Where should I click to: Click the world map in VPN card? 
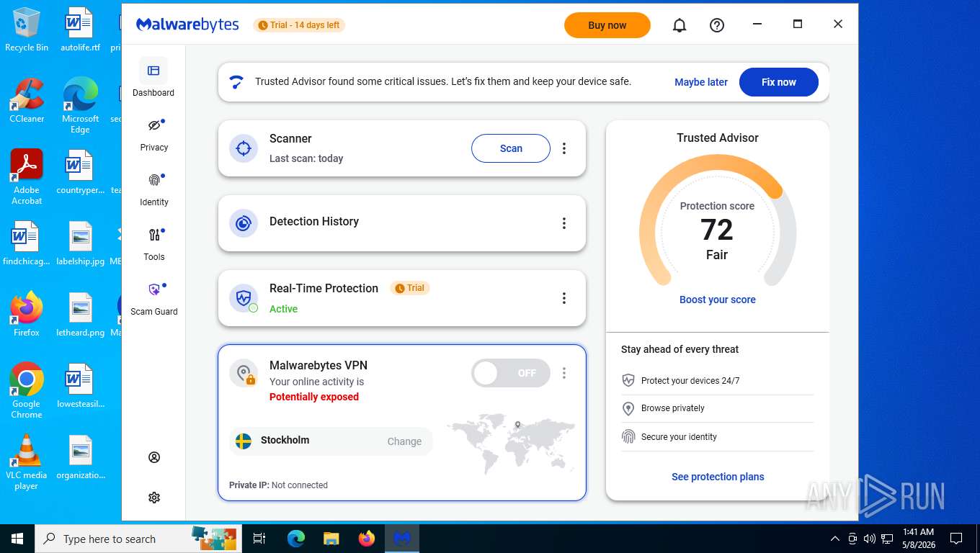pos(511,444)
